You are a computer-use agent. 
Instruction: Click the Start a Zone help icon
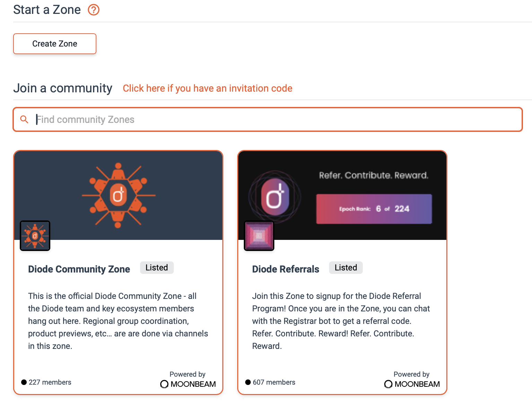coord(93,10)
